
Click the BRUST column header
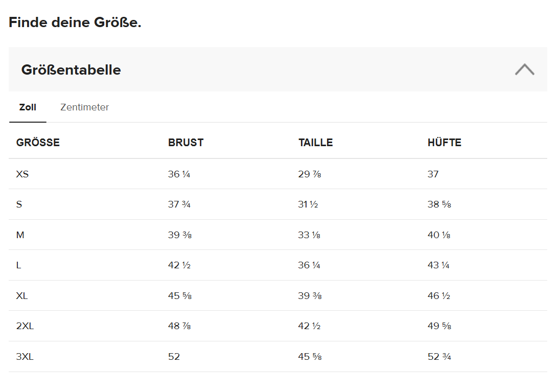pos(185,143)
